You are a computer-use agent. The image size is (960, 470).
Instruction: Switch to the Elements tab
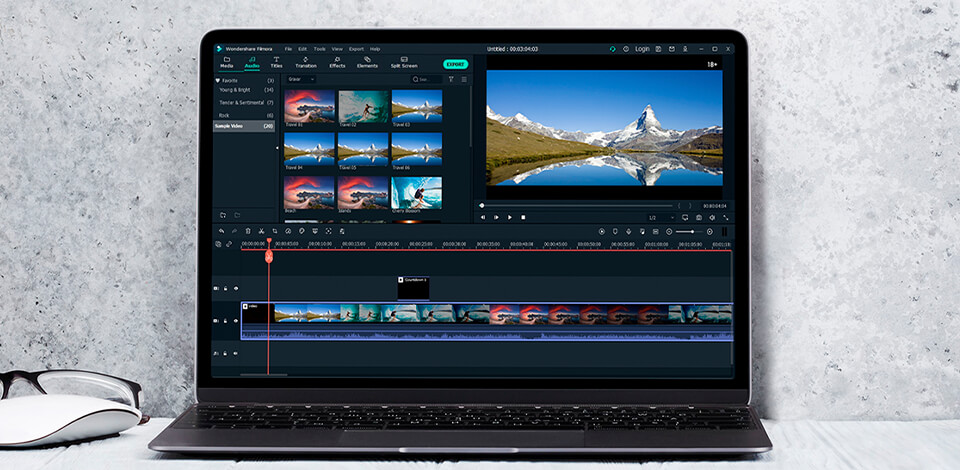(x=367, y=62)
